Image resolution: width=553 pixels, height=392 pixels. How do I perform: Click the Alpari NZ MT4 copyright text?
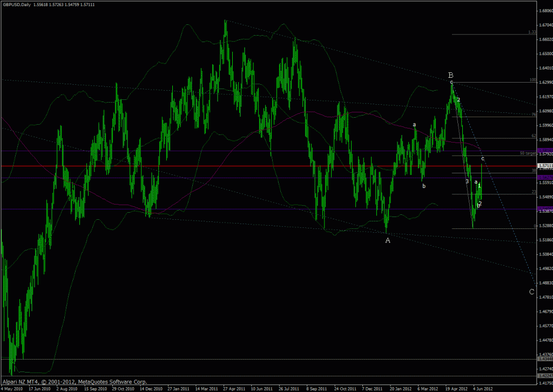point(73,381)
